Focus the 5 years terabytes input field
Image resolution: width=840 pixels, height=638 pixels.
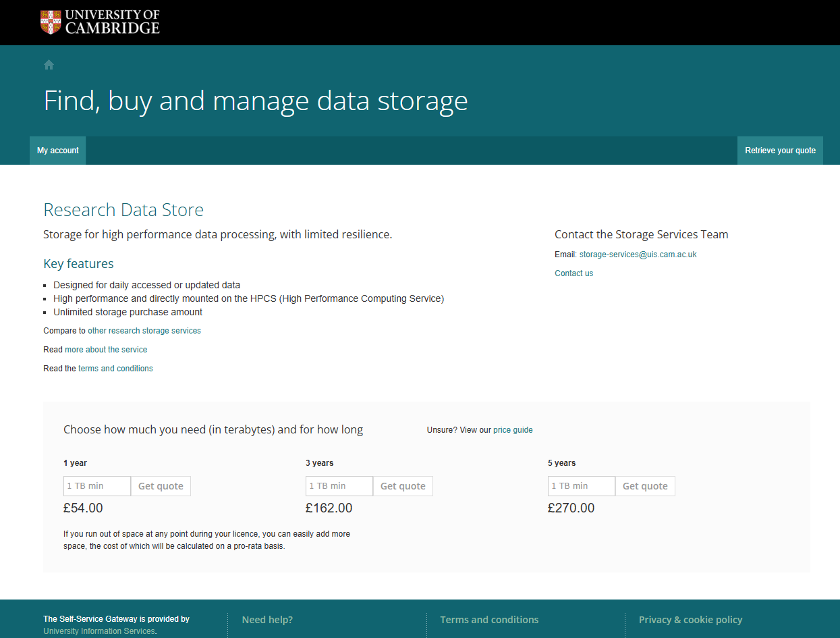pyautogui.click(x=582, y=486)
